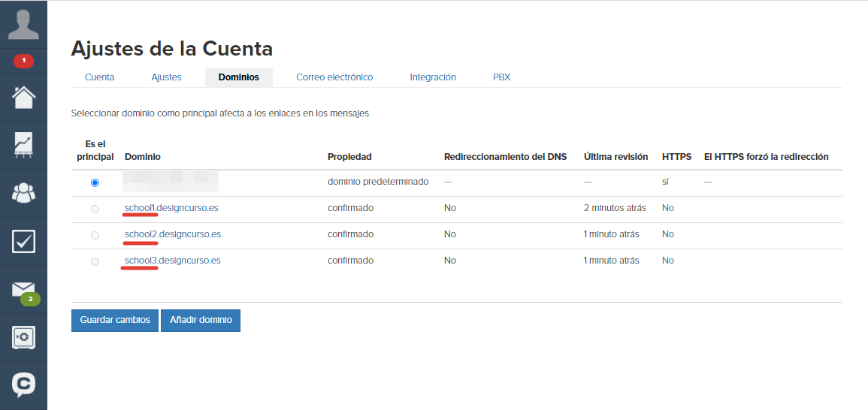Set school3.designcurso.es as principal domain
This screenshot has width=868, height=410.
click(x=95, y=261)
